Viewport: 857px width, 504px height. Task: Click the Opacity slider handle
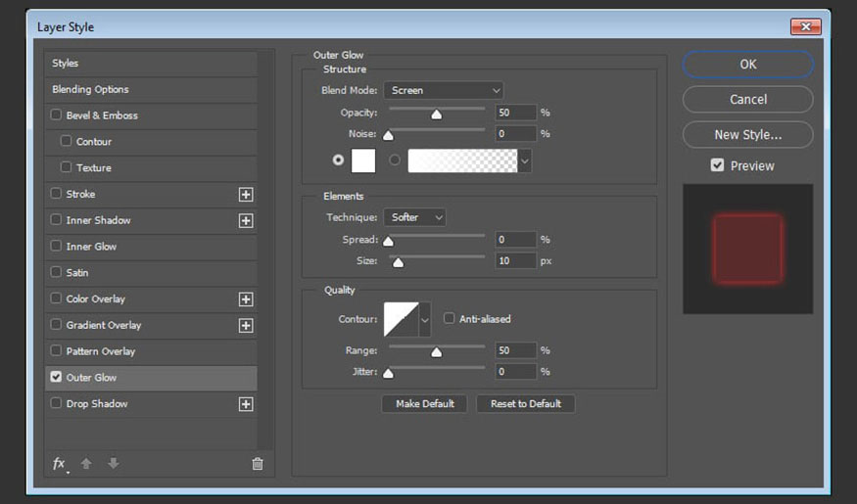point(436,115)
